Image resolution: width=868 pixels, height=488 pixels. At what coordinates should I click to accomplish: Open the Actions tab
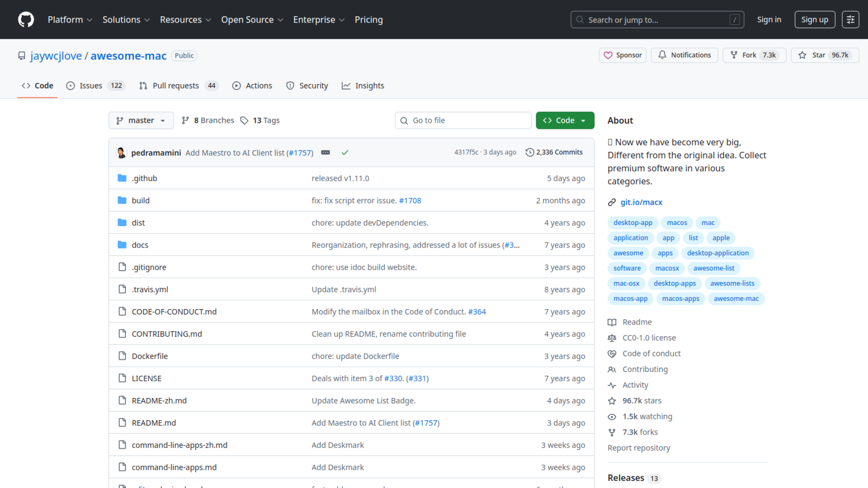pos(252,86)
